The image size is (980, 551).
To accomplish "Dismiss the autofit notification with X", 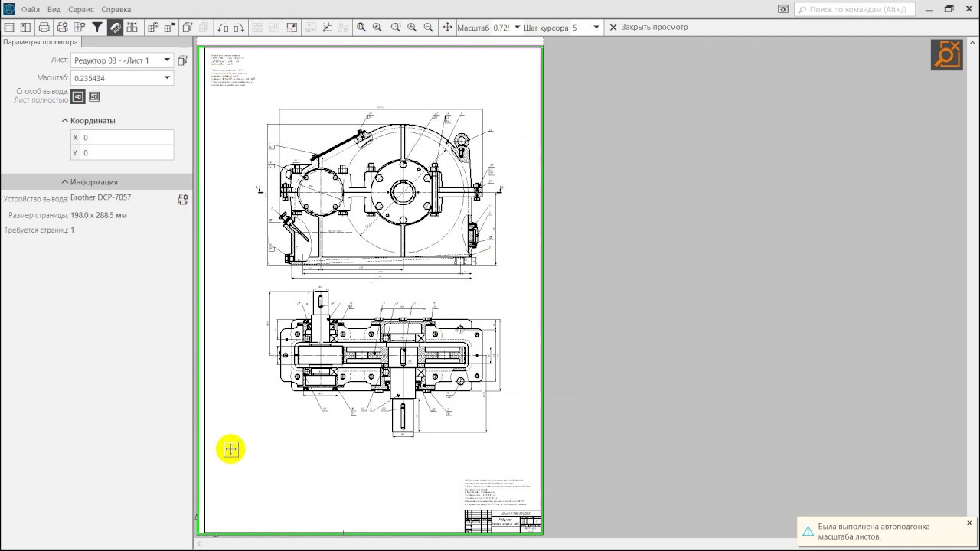I will tap(969, 523).
